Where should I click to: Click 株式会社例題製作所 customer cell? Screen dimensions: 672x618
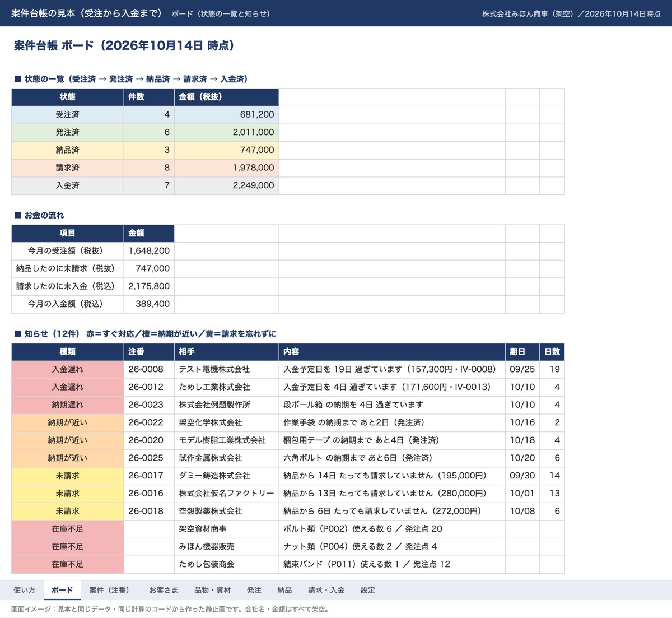[x=227, y=405]
